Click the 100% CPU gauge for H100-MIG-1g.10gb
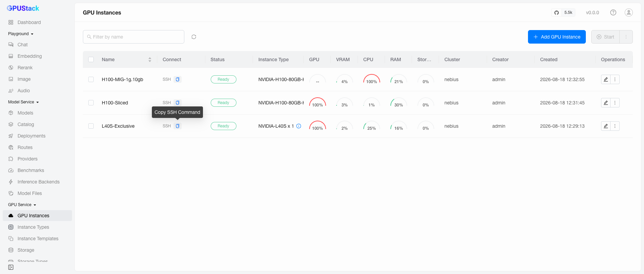This screenshot has width=644, height=274. click(371, 79)
